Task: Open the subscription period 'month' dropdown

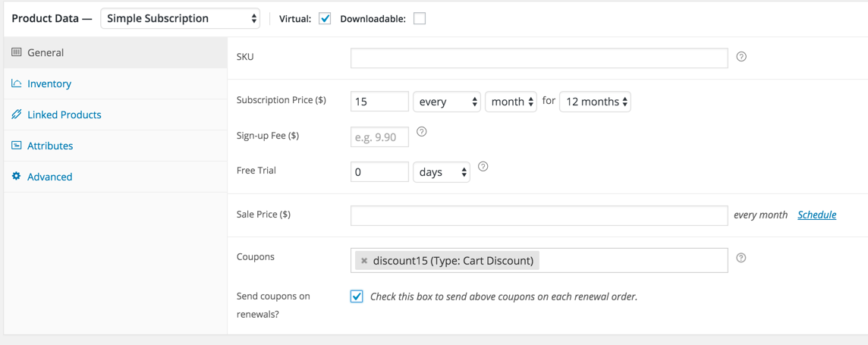Action: (x=511, y=102)
